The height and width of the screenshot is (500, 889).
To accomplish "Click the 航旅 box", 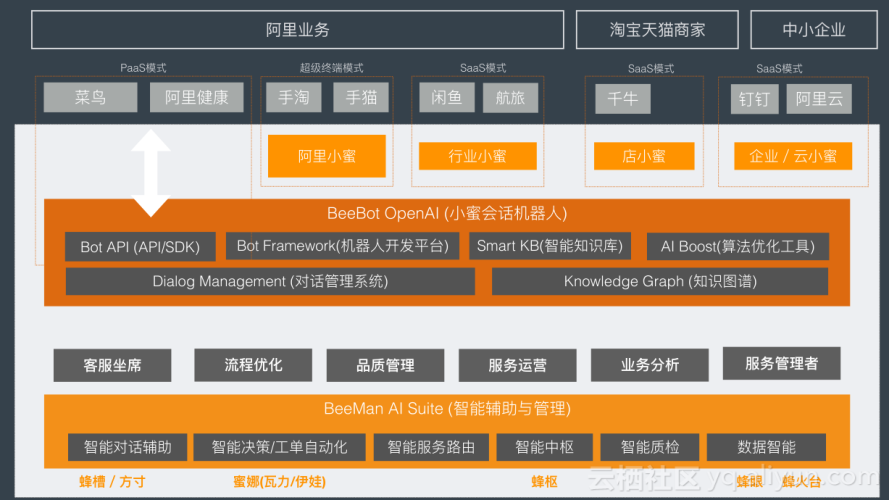I will pyautogui.click(x=510, y=98).
